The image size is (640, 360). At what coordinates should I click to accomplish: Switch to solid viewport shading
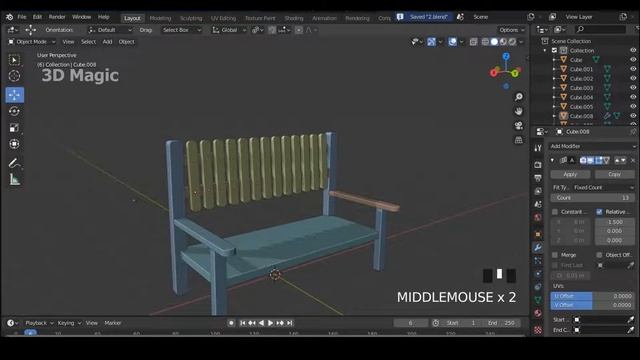point(494,42)
